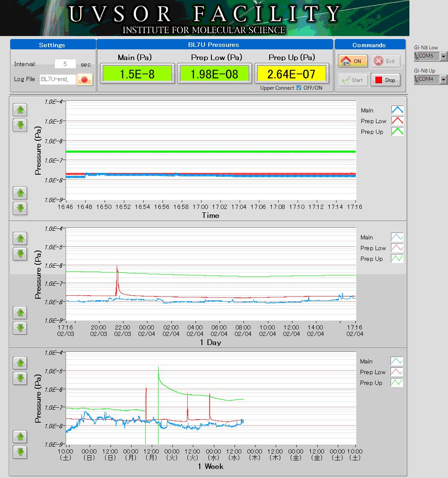
Task: Click the Start button
Action: tap(352, 80)
